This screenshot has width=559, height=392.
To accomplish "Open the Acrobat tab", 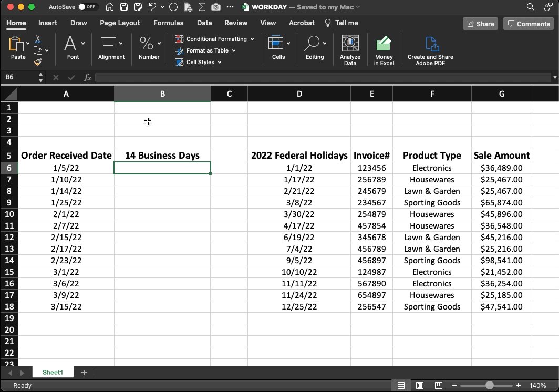I will (x=302, y=23).
